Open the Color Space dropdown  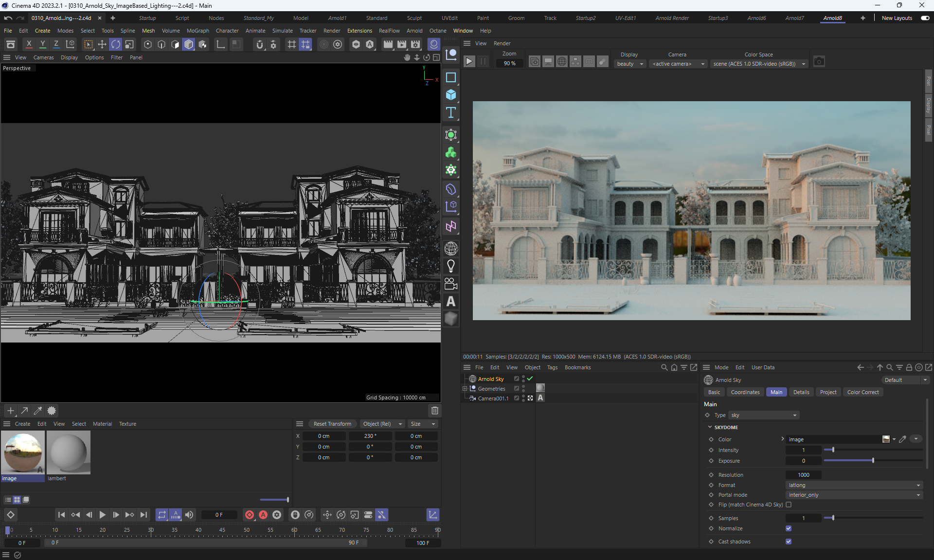point(759,64)
